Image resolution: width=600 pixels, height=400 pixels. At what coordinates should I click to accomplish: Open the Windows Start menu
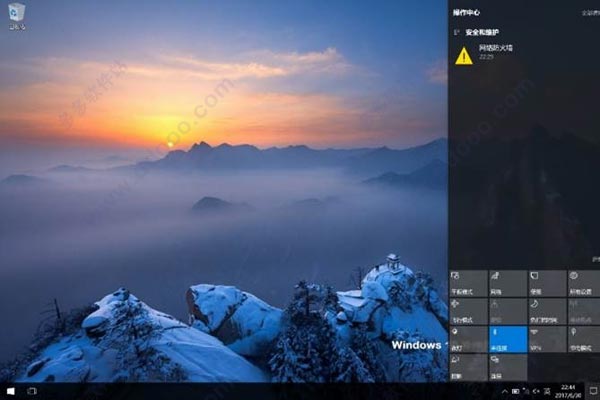point(11,391)
